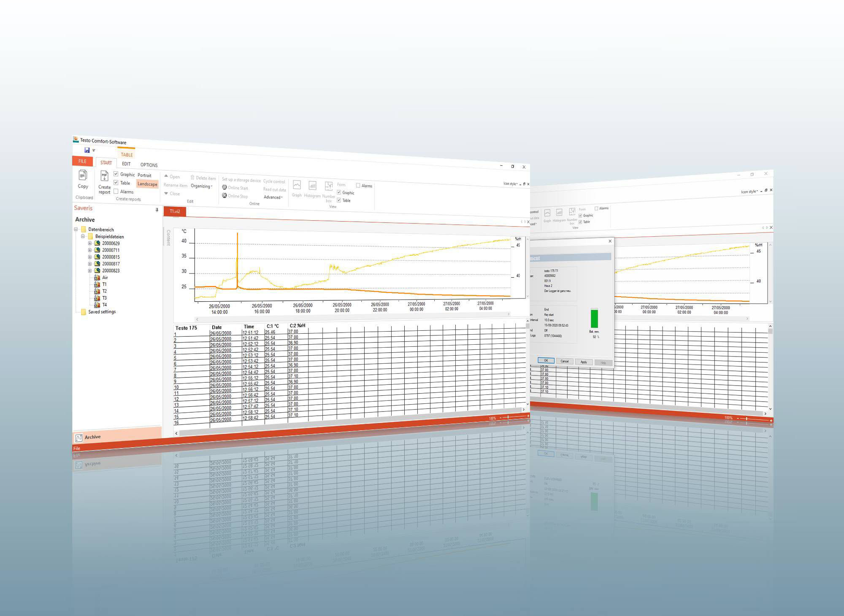Screen dimensions: 844x616
Task: Select Landscape orientation button
Action: coord(147,184)
